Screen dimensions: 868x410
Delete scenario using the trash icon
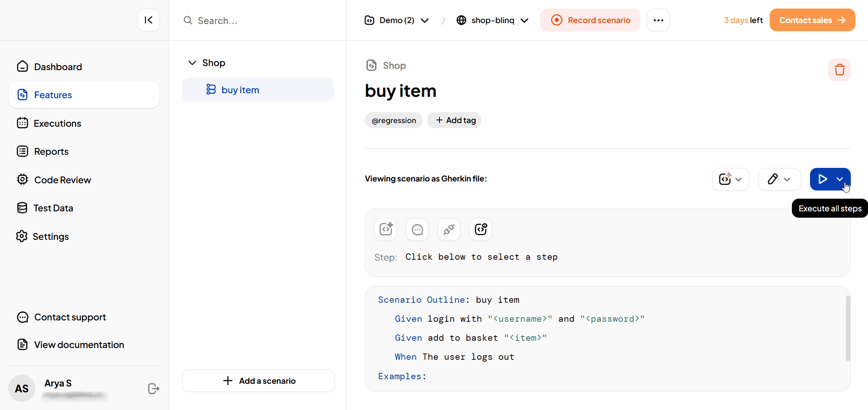[839, 70]
